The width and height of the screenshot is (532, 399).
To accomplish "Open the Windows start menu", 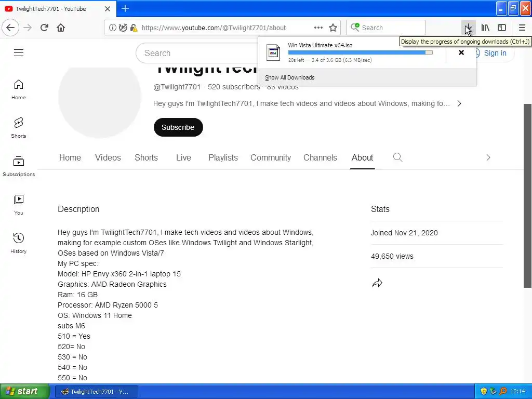I will coord(24,391).
